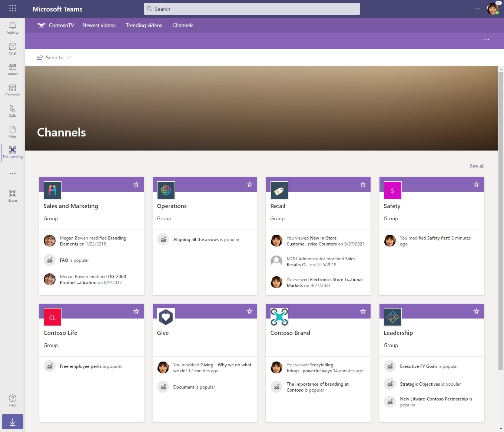
Task: Click the Retail channel icon
Action: coord(279,191)
